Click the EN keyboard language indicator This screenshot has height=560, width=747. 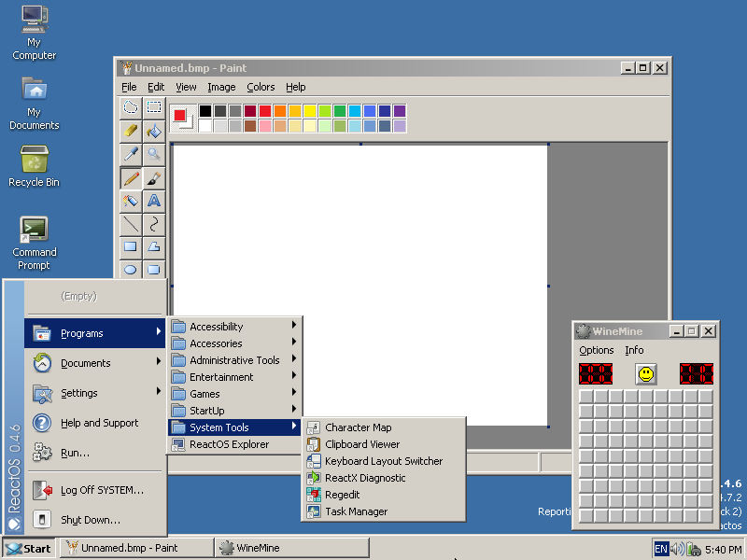[661, 549]
